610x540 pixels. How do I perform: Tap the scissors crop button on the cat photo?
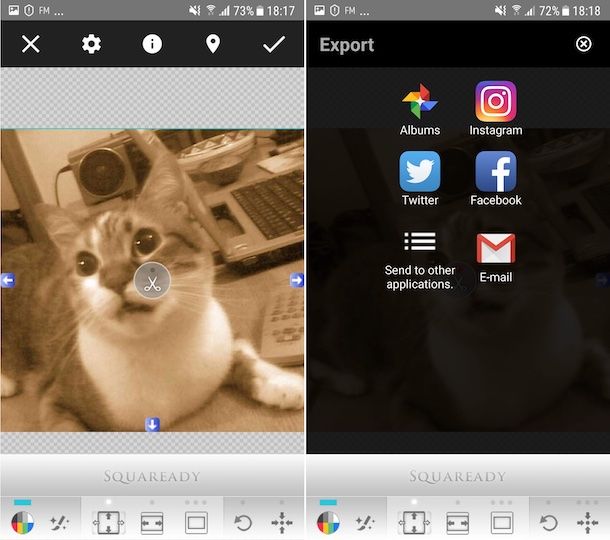[152, 281]
